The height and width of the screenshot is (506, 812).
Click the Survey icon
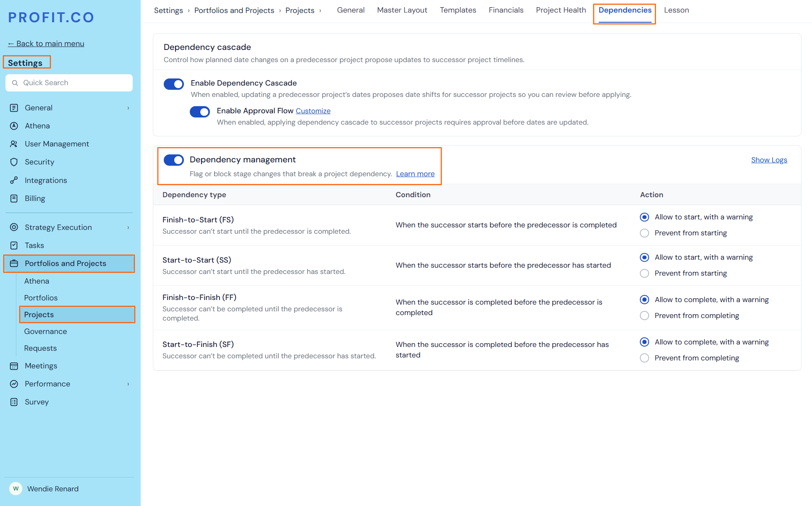tap(14, 402)
